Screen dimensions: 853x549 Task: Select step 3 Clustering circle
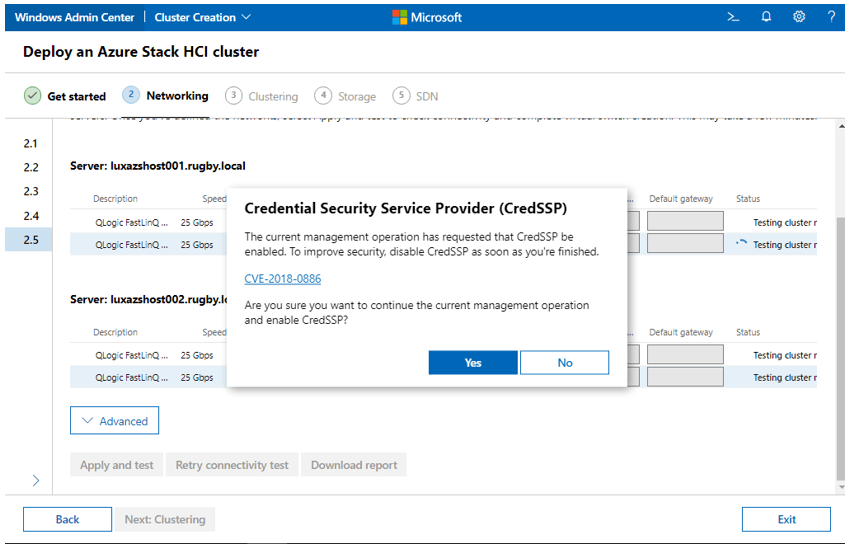[234, 96]
